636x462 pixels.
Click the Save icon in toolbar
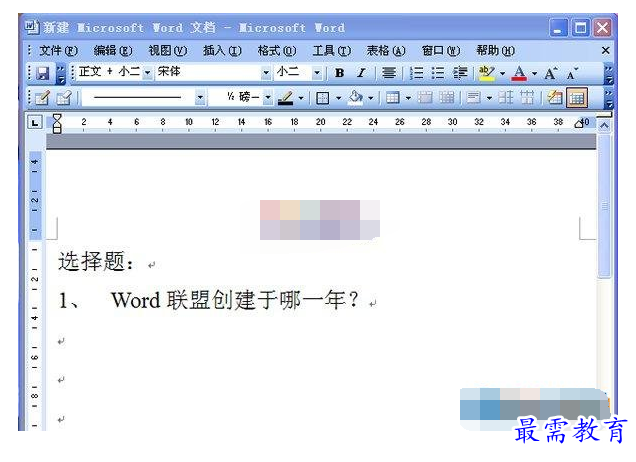(x=43, y=73)
